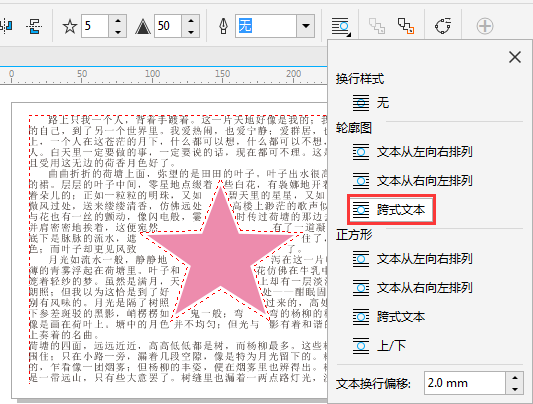Click the horizontal ruler at 100 mark
The height and width of the screenshot is (404, 533).
[x=153, y=75]
